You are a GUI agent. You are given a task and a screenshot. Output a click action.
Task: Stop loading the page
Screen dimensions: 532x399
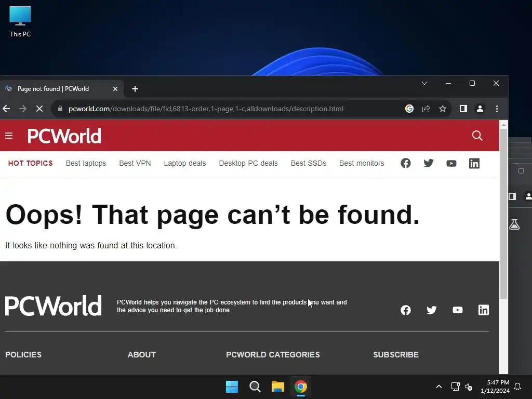pyautogui.click(x=39, y=109)
